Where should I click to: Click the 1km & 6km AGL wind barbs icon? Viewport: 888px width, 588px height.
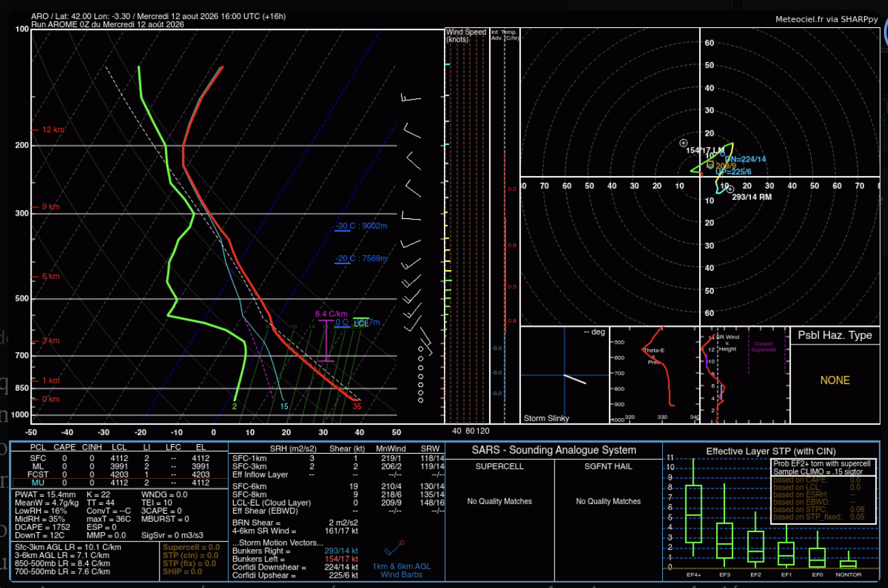394,548
